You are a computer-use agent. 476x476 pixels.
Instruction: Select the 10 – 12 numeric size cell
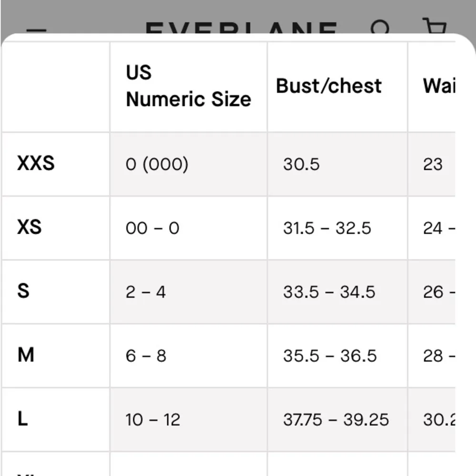click(153, 419)
